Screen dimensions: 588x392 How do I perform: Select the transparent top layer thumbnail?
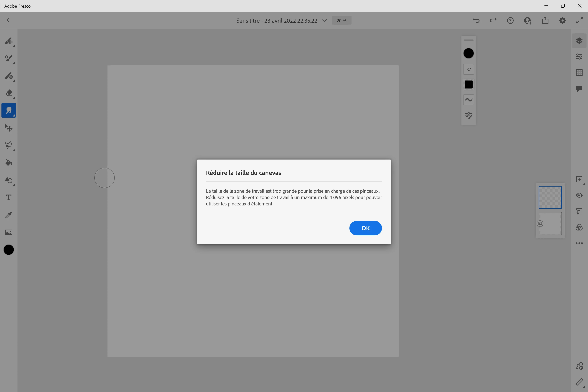coord(550,197)
